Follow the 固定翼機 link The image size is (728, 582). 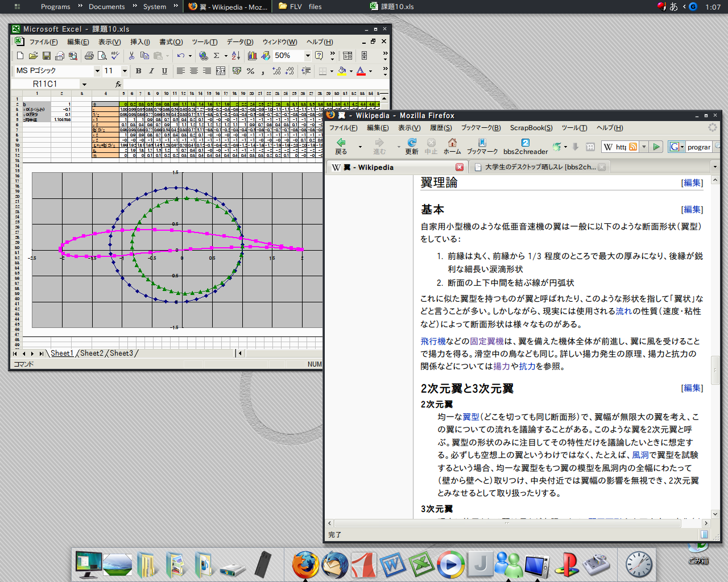click(x=486, y=341)
